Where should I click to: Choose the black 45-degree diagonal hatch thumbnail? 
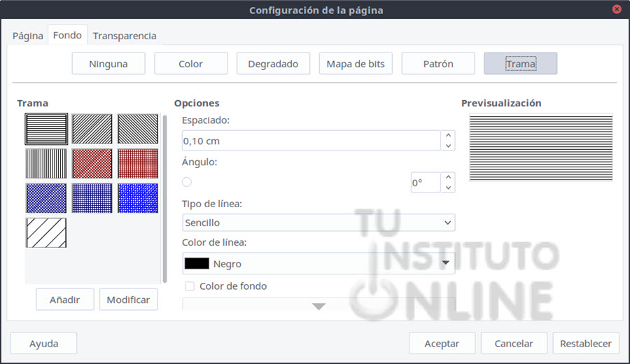92,129
